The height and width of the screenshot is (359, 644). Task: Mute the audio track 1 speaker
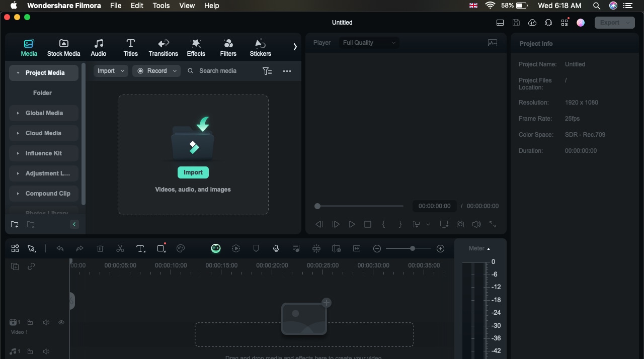pos(46,351)
